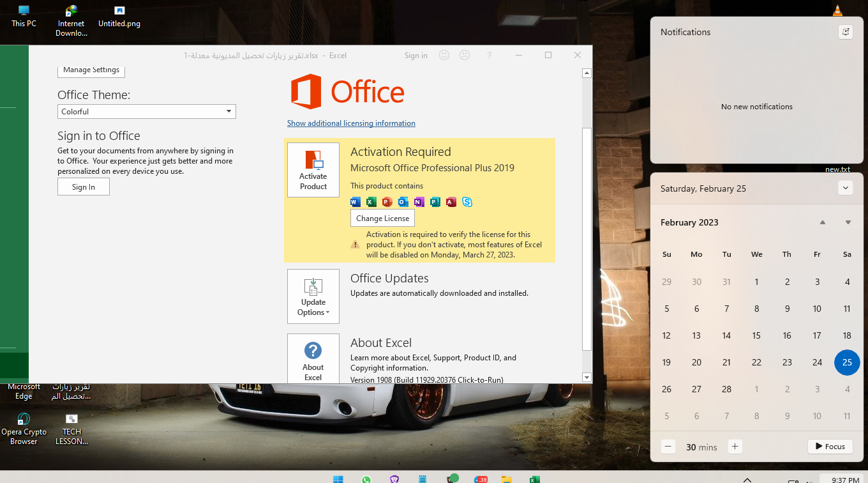Open File Explorer from the taskbar
The image size is (868, 483).
[507, 479]
